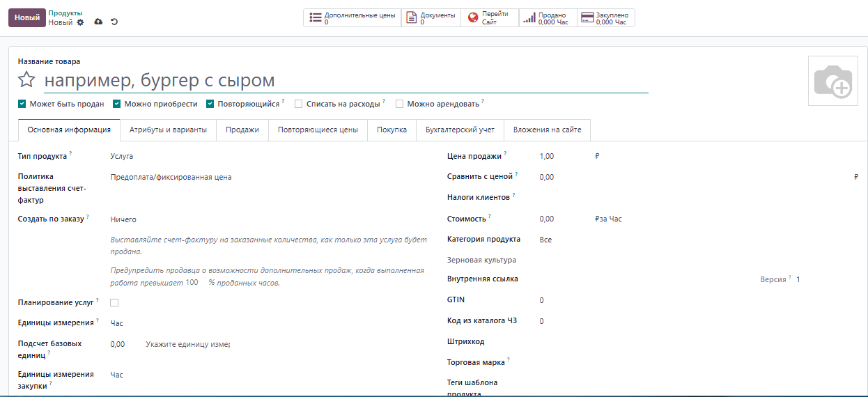
Task: Click the Штрихкод input field
Action: tap(699, 342)
